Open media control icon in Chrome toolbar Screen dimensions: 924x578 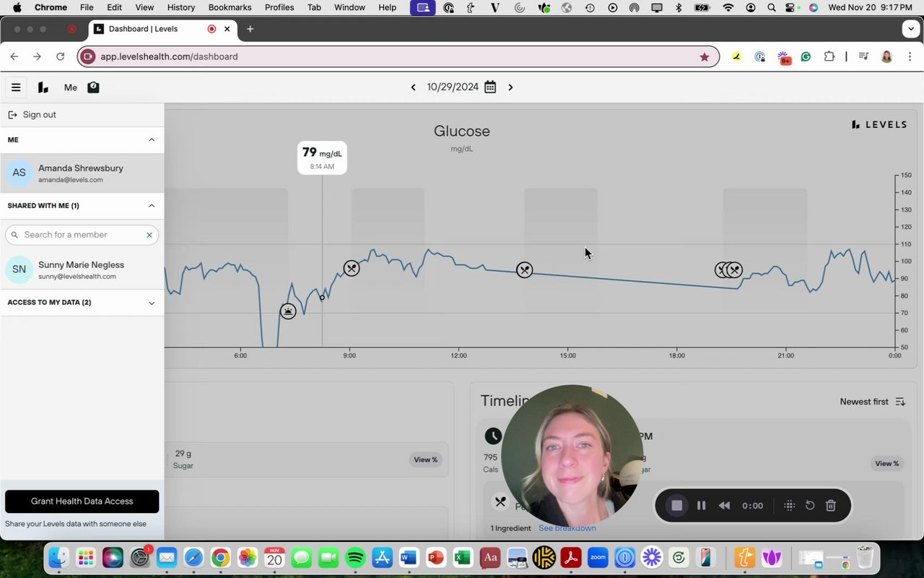coord(863,56)
